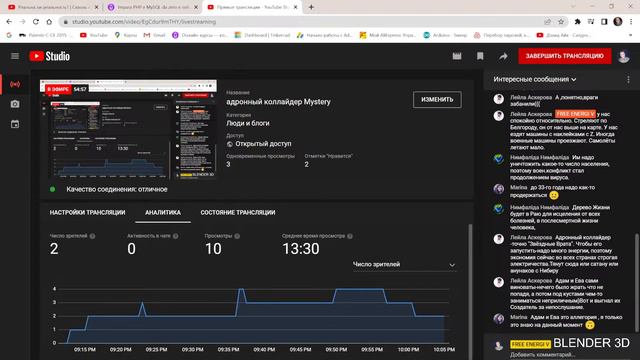Click help icon next to Активность в чате
Viewport: 640px width, 360px height.
tap(176, 236)
